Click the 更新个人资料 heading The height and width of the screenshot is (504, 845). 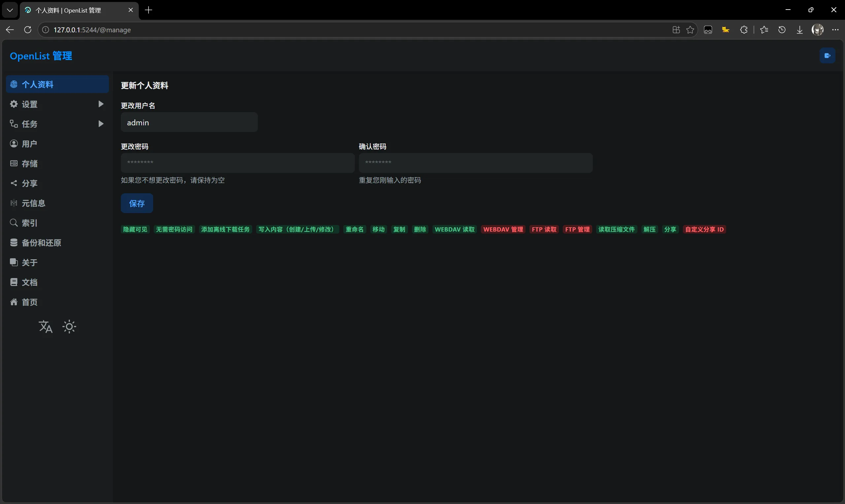coord(145,85)
